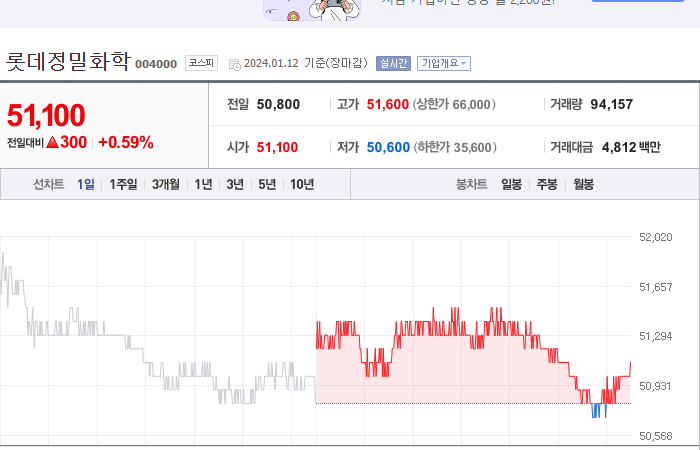Click the 51,657 y-axis label
Image resolution: width=700 pixels, height=450 pixels.
coord(655,287)
